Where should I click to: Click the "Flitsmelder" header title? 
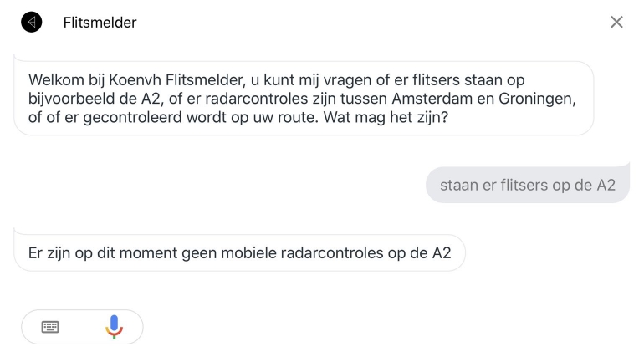(x=100, y=23)
